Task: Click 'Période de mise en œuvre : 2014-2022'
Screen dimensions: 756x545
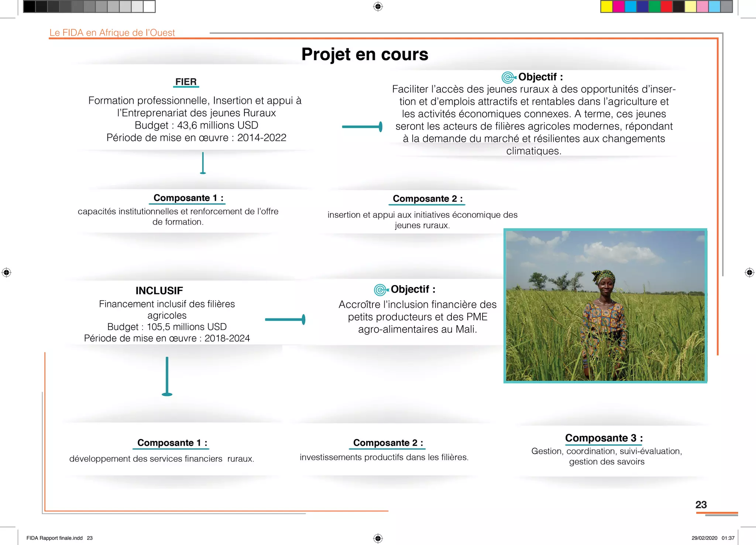Action: pyautogui.click(x=196, y=138)
